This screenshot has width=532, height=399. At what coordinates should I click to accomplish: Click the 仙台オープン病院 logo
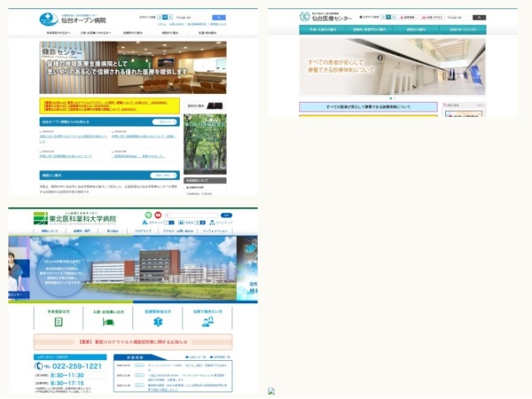tap(73, 20)
